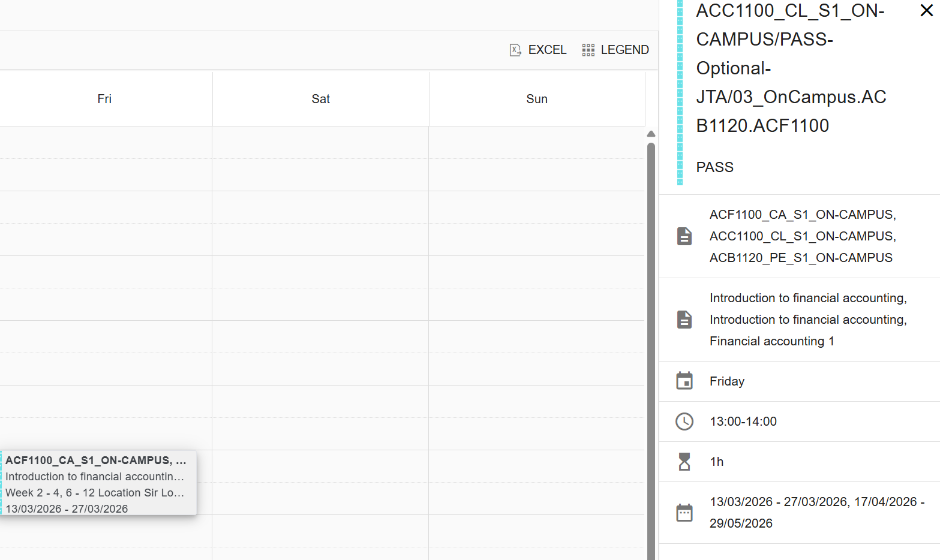
Task: Close the event details panel
Action: pyautogui.click(x=926, y=10)
